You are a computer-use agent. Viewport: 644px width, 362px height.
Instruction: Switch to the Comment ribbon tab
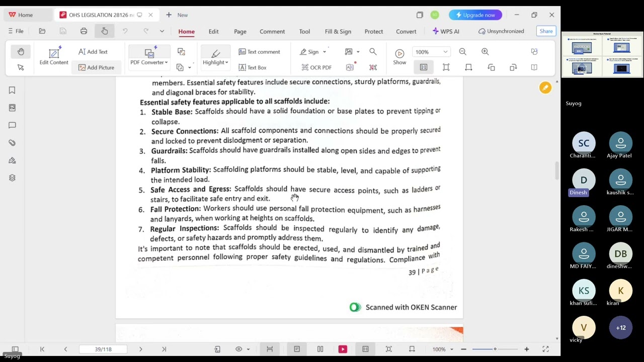272,31
